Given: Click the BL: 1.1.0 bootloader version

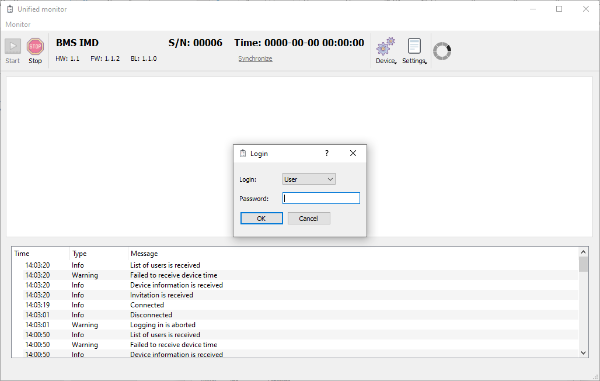Looking at the screenshot, I should (143, 59).
